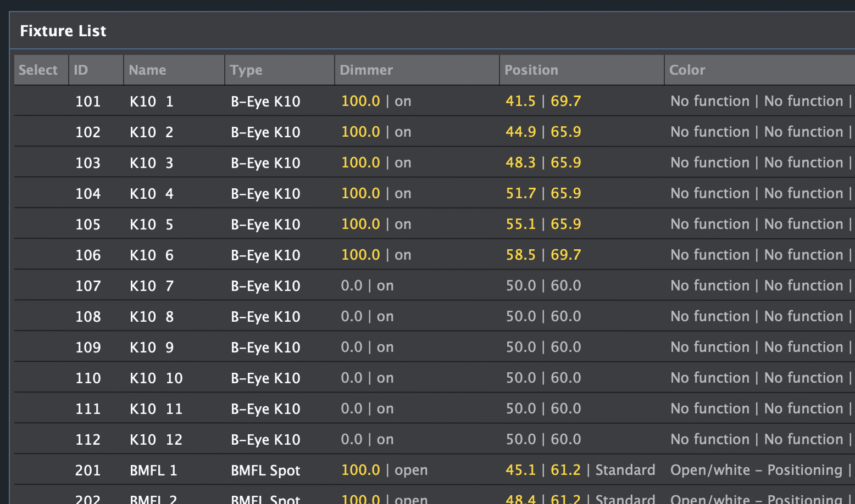Screen dimensions: 855x504
Task: Click the Fixture List panel title
Action: pos(63,31)
